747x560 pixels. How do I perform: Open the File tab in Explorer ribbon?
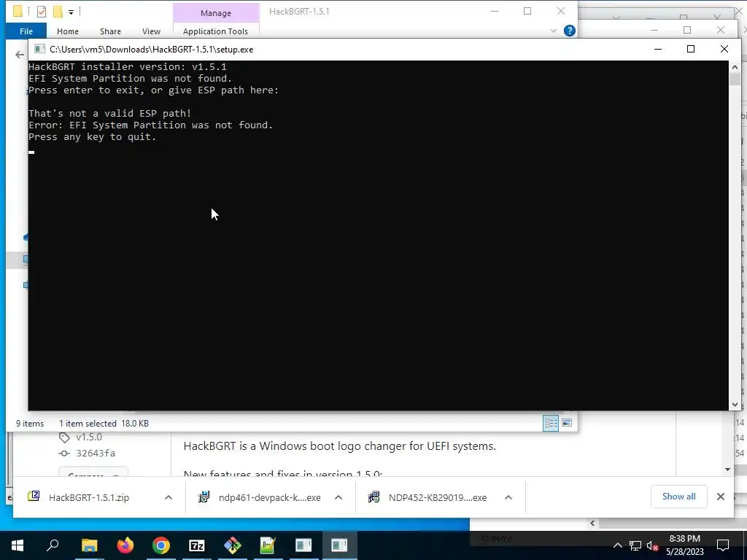[x=26, y=31]
